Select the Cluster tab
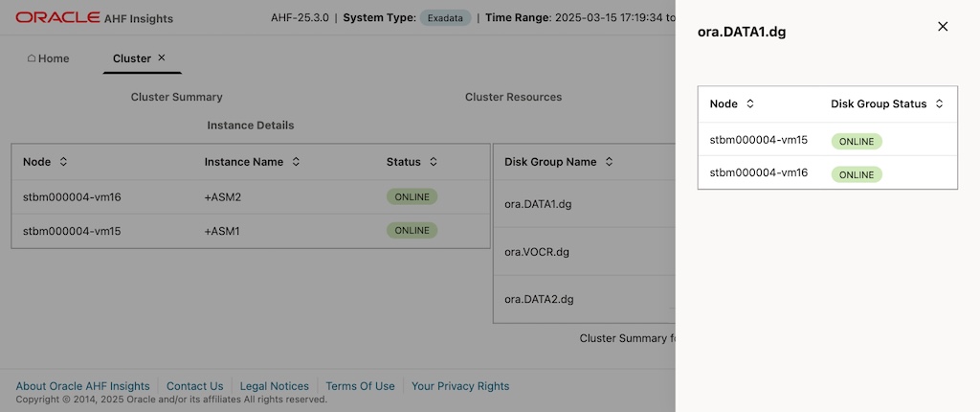 tap(131, 58)
